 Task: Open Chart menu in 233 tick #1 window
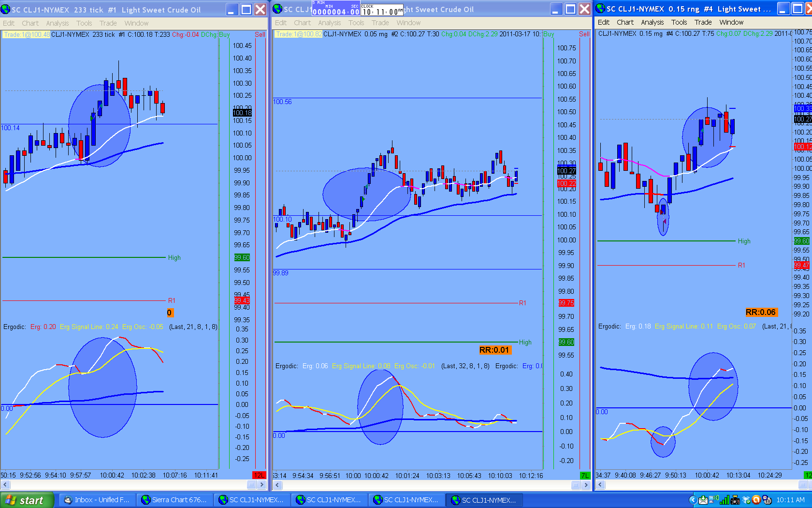pyautogui.click(x=30, y=23)
